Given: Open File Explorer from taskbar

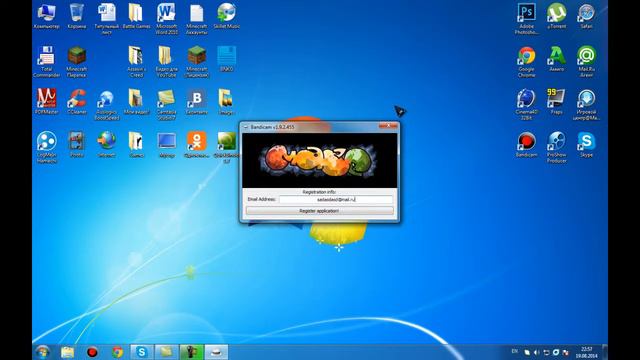Looking at the screenshot, I should pyautogui.click(x=68, y=352).
